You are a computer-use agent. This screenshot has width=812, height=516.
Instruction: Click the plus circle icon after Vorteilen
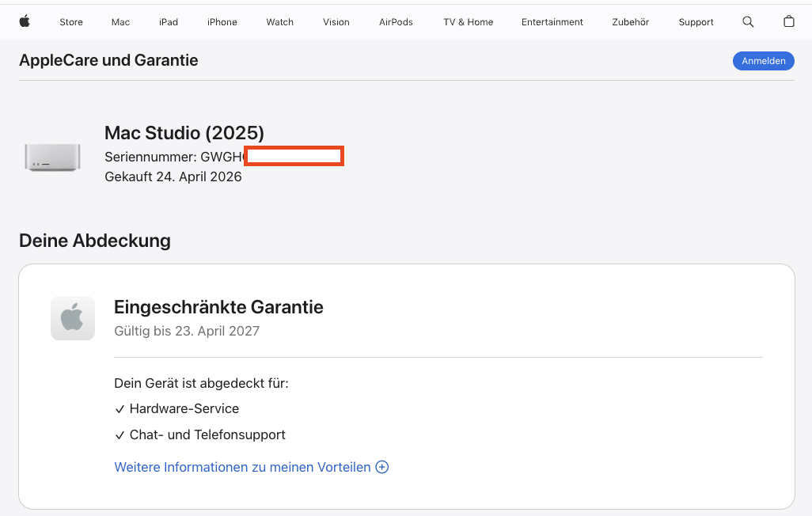[x=382, y=467]
